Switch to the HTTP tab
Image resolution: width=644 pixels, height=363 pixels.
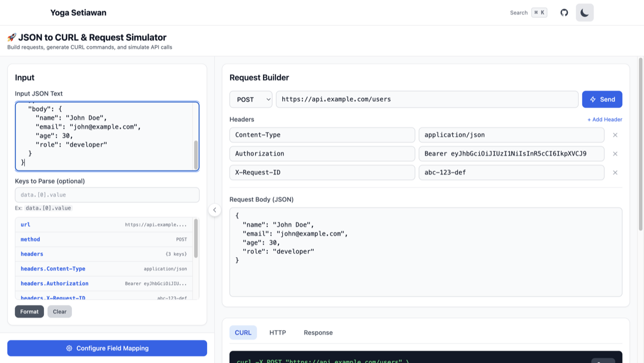pos(277,332)
